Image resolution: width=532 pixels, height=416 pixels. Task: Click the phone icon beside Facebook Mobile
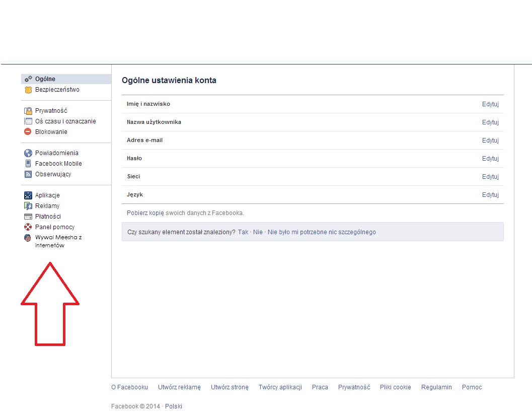(28, 164)
